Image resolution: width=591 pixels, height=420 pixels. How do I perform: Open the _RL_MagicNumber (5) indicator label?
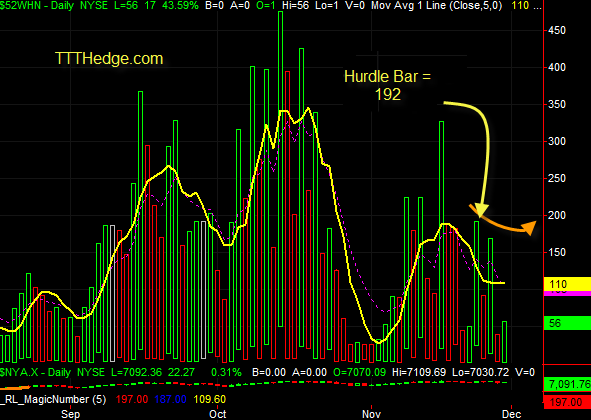tap(53, 399)
